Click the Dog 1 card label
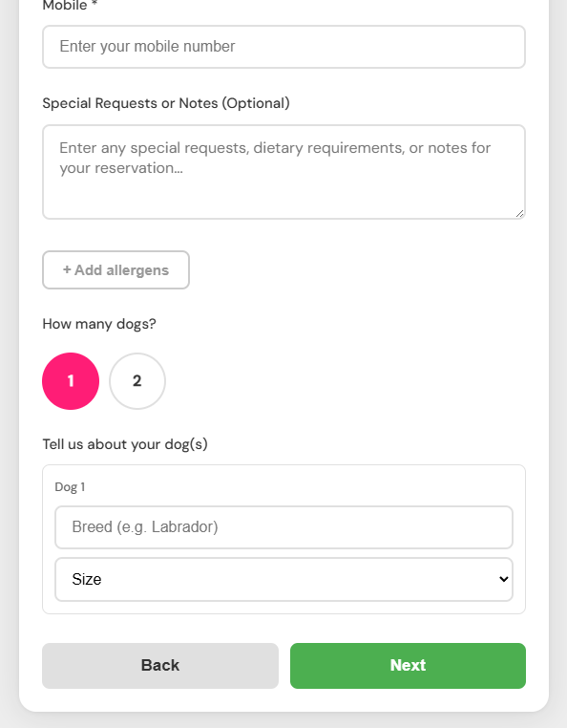567x728 pixels. (70, 487)
